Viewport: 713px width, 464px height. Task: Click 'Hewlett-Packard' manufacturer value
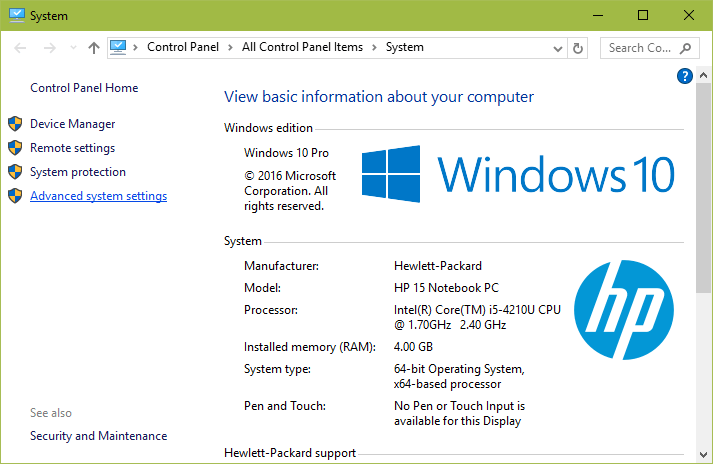pyautogui.click(x=438, y=266)
